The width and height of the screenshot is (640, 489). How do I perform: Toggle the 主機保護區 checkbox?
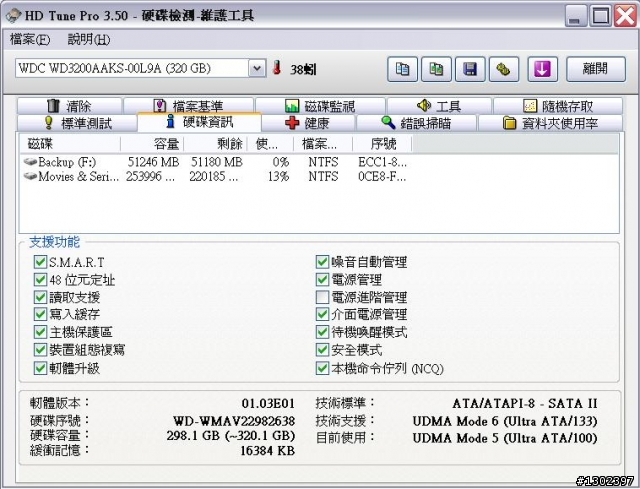click(40, 332)
